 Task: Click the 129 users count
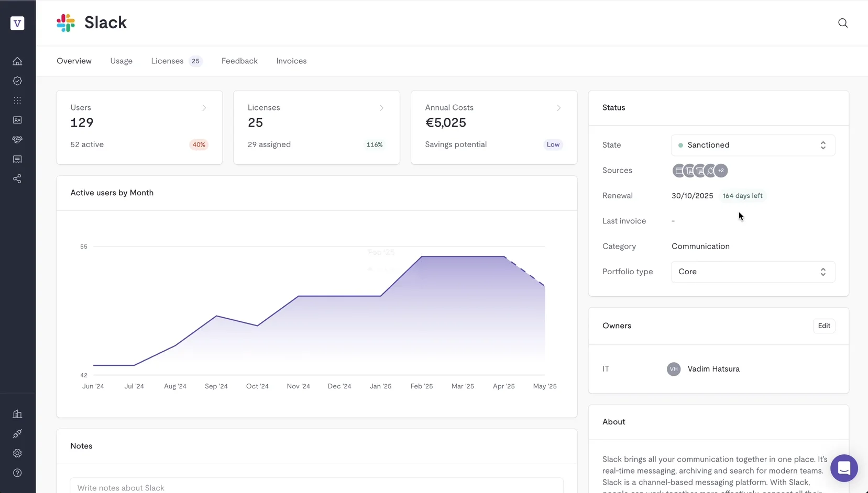(x=82, y=122)
